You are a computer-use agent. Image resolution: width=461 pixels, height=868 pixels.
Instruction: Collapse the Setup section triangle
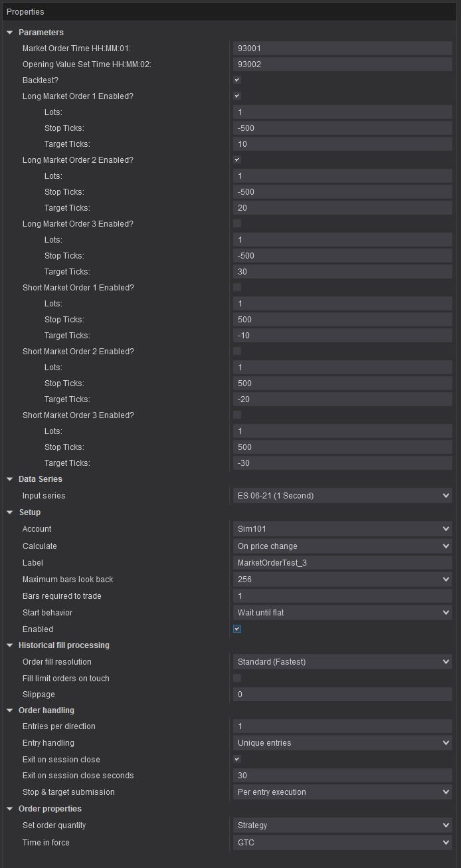click(x=10, y=512)
